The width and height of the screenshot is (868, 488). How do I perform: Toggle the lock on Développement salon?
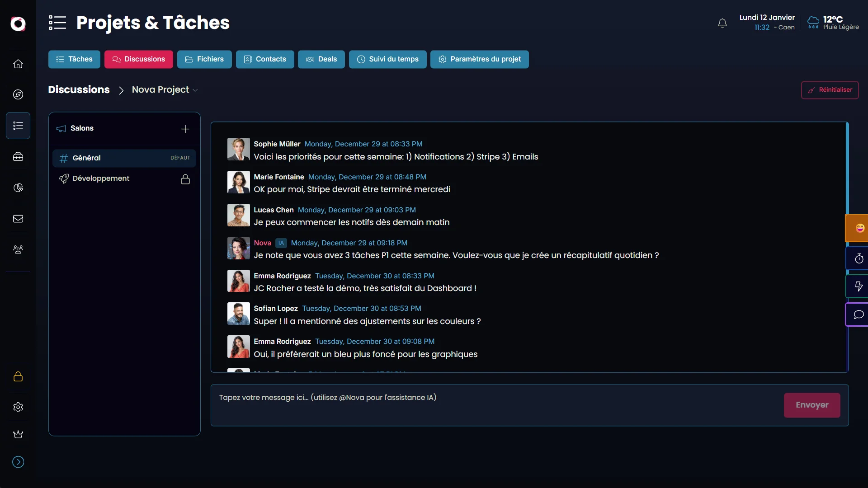pos(185,179)
